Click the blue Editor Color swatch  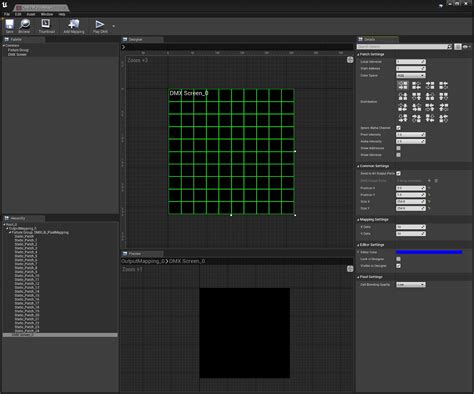click(x=429, y=252)
